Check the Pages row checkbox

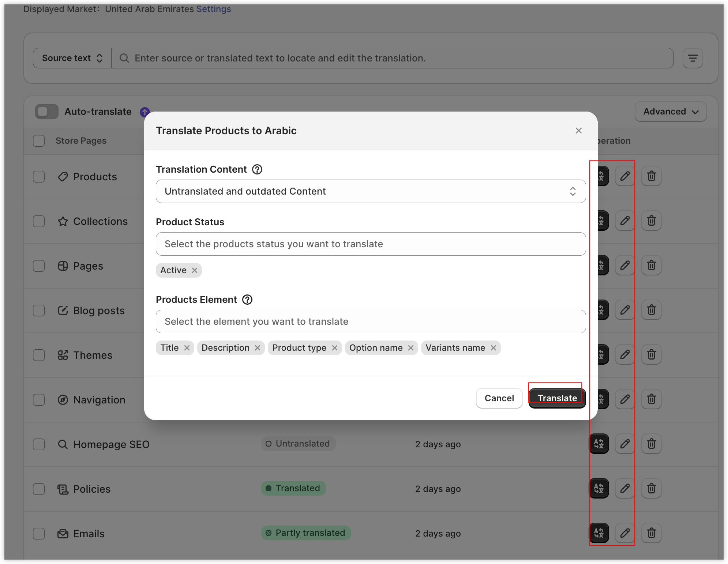[39, 266]
